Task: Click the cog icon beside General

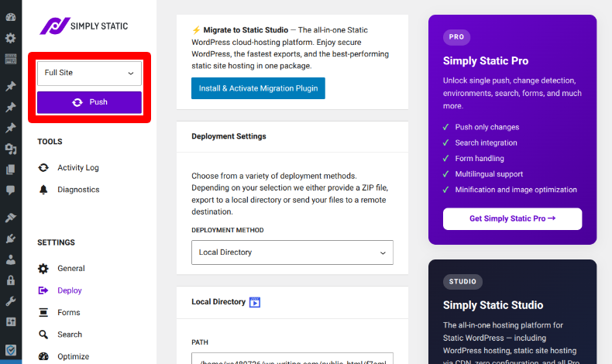Action: click(x=43, y=269)
